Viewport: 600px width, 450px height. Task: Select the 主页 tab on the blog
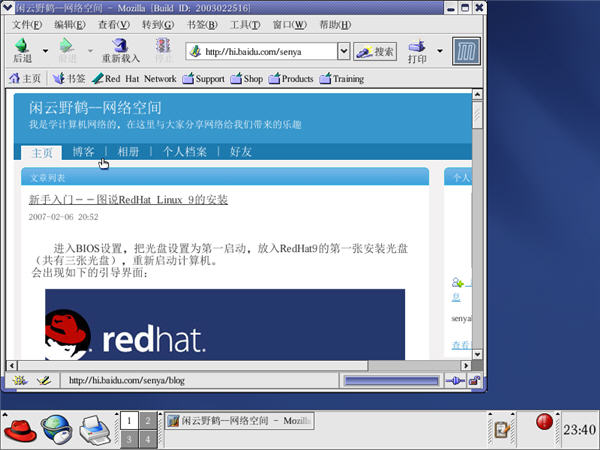[41, 153]
